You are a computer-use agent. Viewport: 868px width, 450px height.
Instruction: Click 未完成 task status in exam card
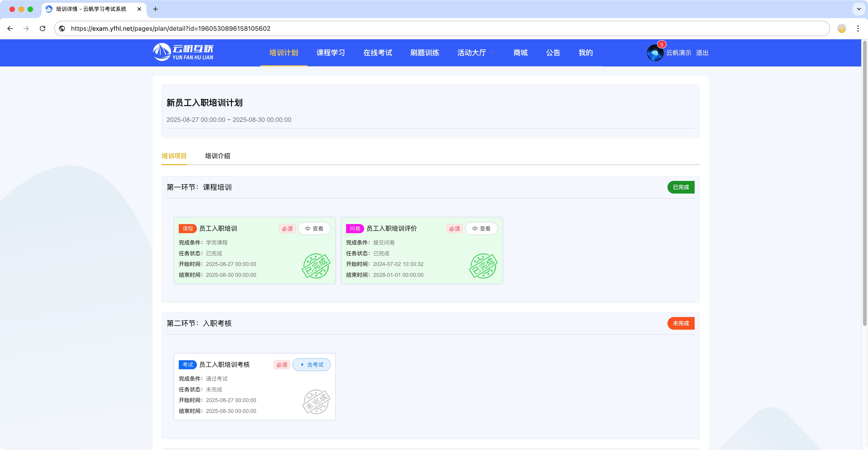pos(214,390)
